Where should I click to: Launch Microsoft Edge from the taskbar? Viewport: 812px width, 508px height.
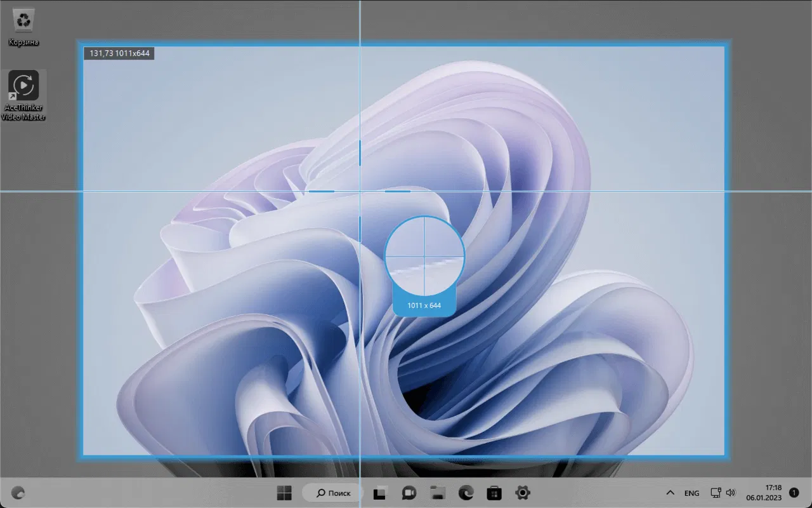[466, 493]
